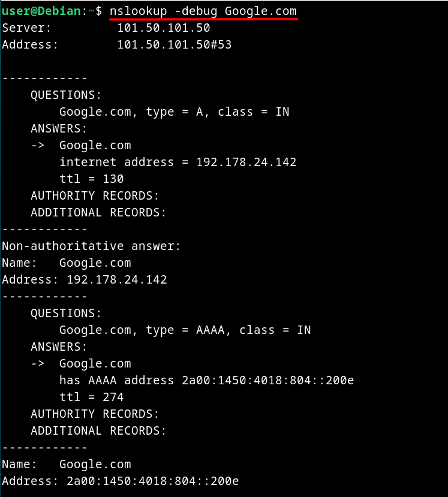Click the Non-authoritative answer line

coord(91,246)
